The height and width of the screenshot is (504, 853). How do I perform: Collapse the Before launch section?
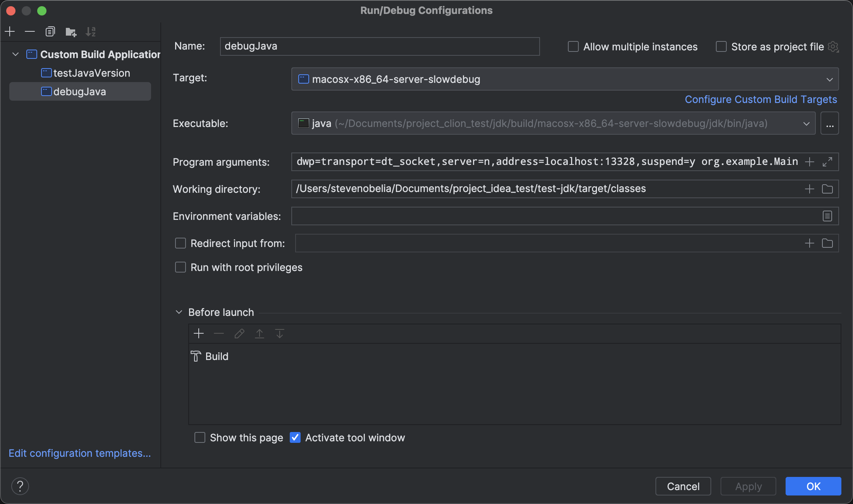point(179,312)
